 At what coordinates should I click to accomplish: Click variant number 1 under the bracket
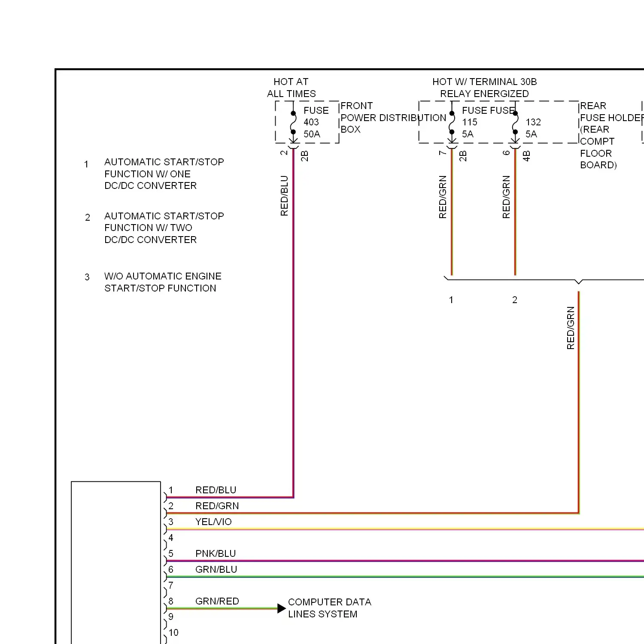click(x=451, y=300)
